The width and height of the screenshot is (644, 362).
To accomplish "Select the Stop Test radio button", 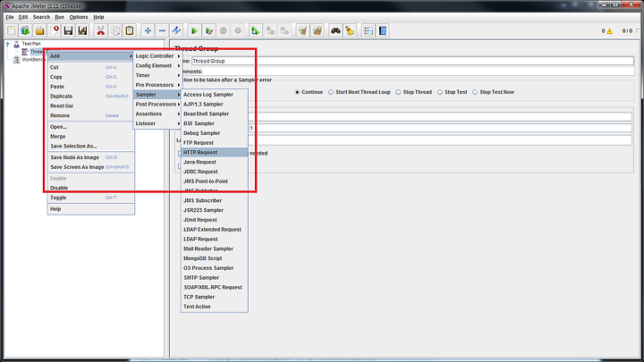I will point(440,92).
